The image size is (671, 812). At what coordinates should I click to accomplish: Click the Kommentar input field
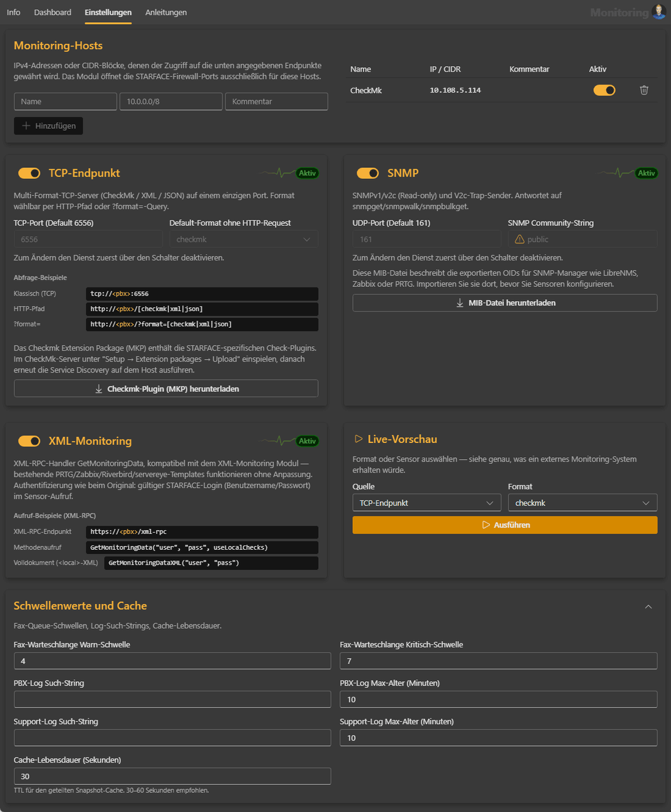point(276,101)
